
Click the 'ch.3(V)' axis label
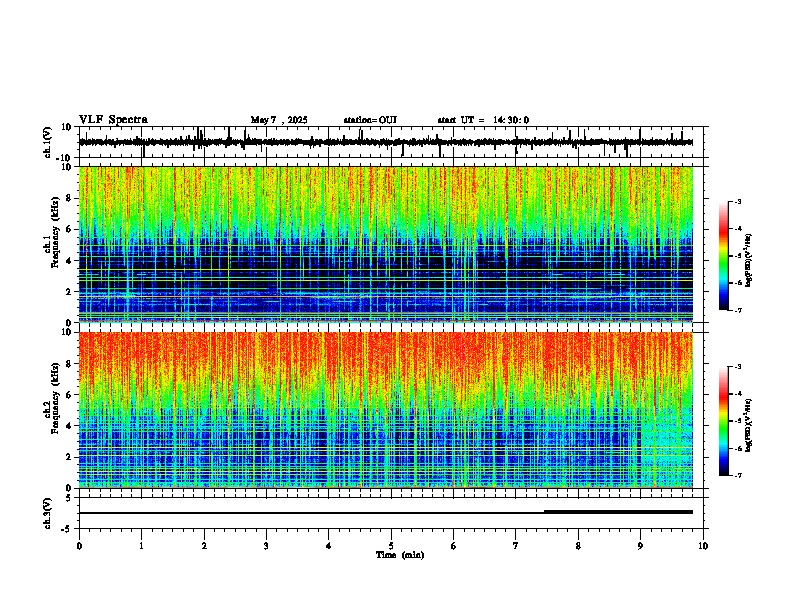click(49, 513)
